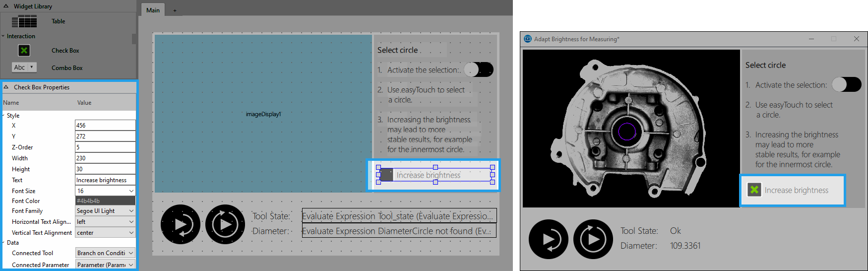
Task: Edit the Height value field
Action: [105, 169]
